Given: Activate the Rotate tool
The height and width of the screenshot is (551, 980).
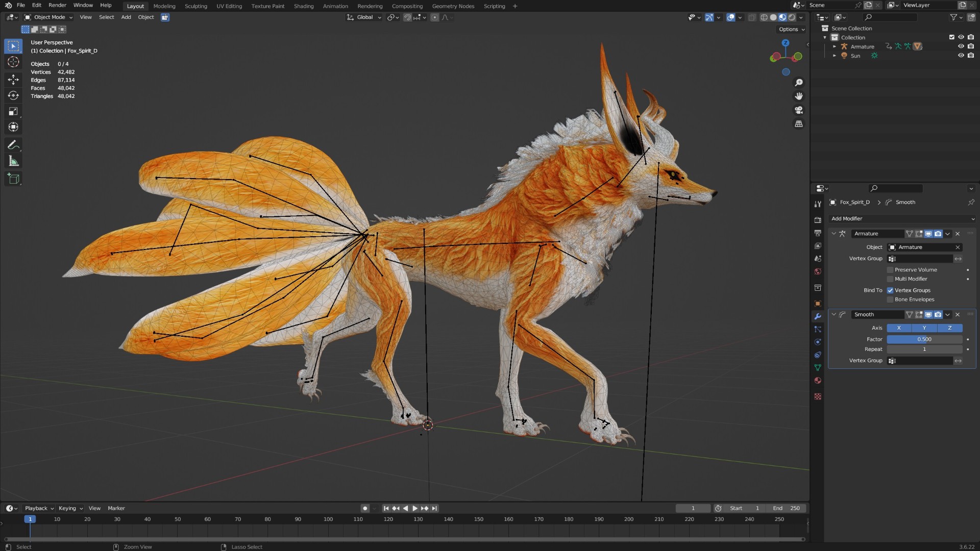Looking at the screenshot, I should tap(13, 95).
